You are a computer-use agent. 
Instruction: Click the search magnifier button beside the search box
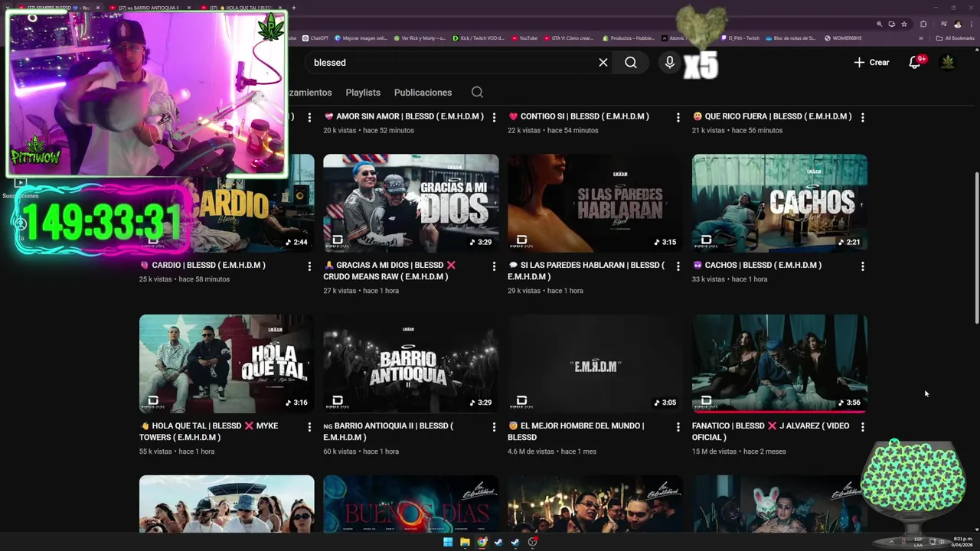click(x=631, y=63)
